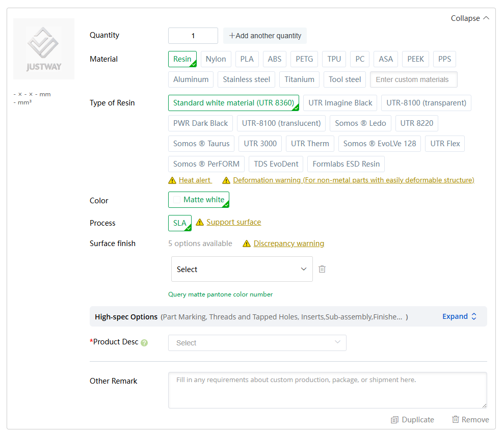Viewport: 504px width, 432px height.
Task: Choose Somos EvoLVe 128 resin
Action: tap(380, 144)
